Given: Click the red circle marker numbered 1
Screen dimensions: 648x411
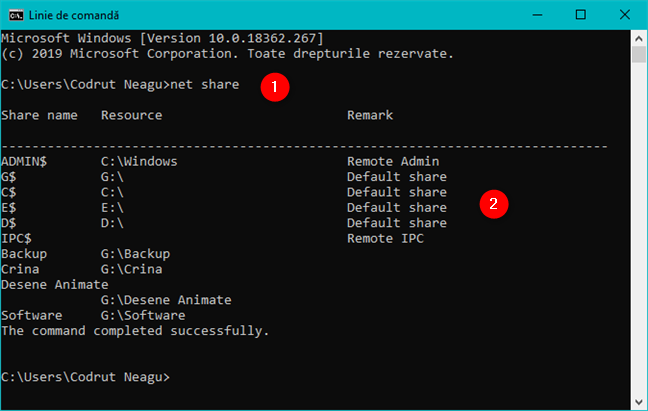Looking at the screenshot, I should pyautogui.click(x=275, y=86).
